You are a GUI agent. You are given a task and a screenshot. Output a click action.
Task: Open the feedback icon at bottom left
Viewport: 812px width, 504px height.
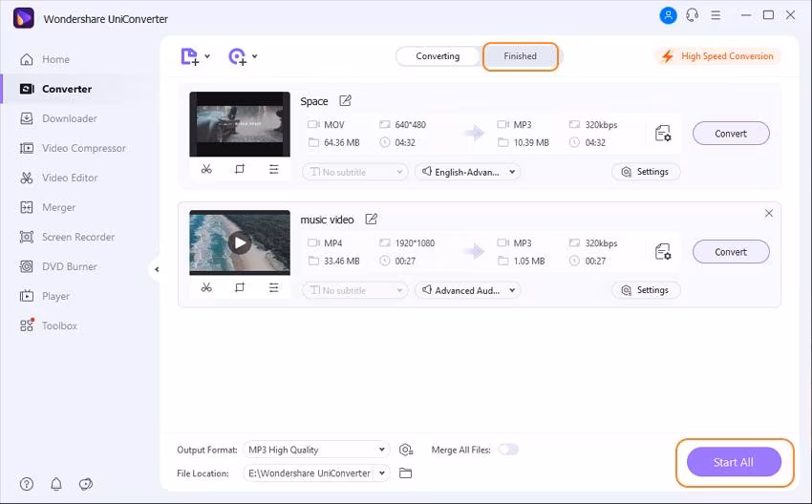(85, 484)
